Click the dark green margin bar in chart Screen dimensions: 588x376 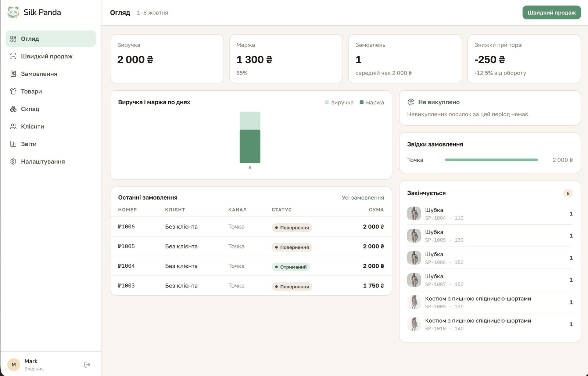click(250, 146)
